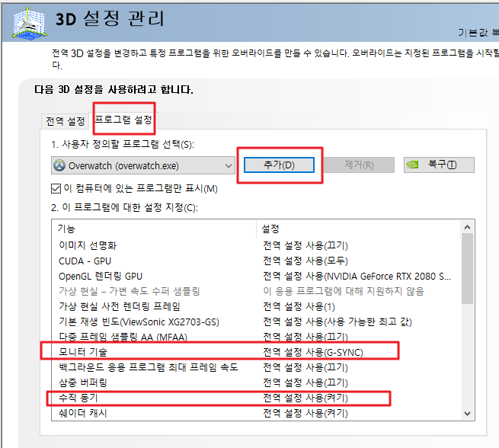Click the 3D settings header icon
499x448 pixels.
click(x=29, y=23)
